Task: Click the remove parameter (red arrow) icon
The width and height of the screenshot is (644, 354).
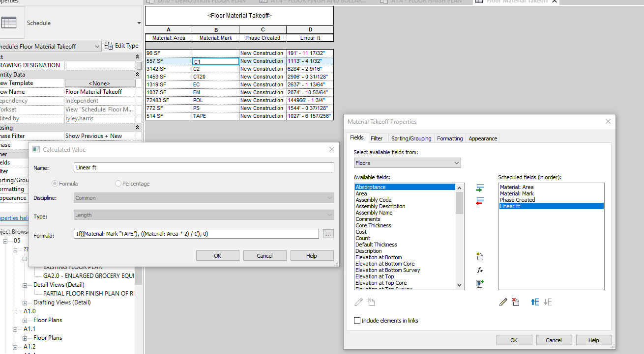Action: [x=480, y=201]
